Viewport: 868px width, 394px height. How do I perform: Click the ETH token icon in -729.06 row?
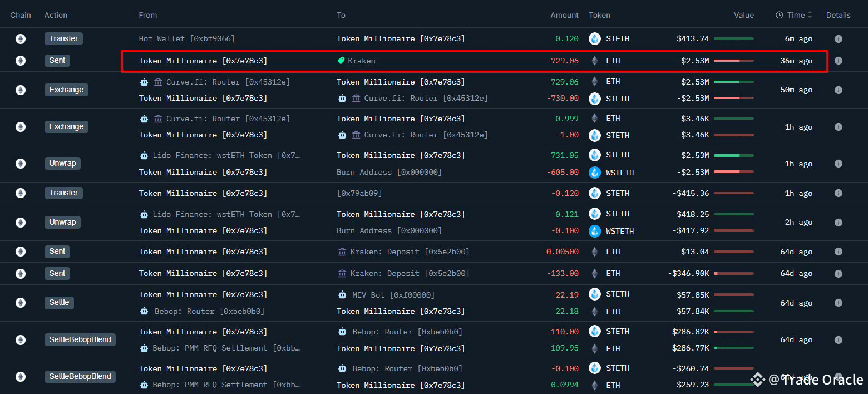click(595, 61)
